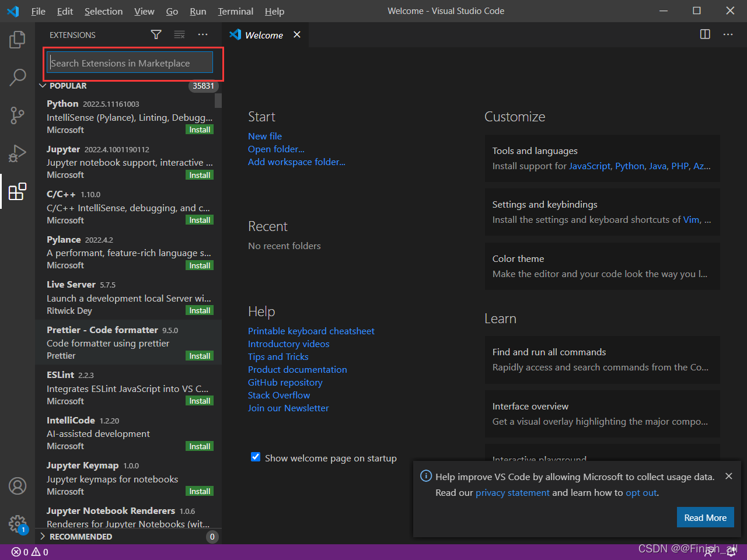This screenshot has width=747, height=560.
Task: Open Extensions panel more actions menu
Action: point(203,35)
